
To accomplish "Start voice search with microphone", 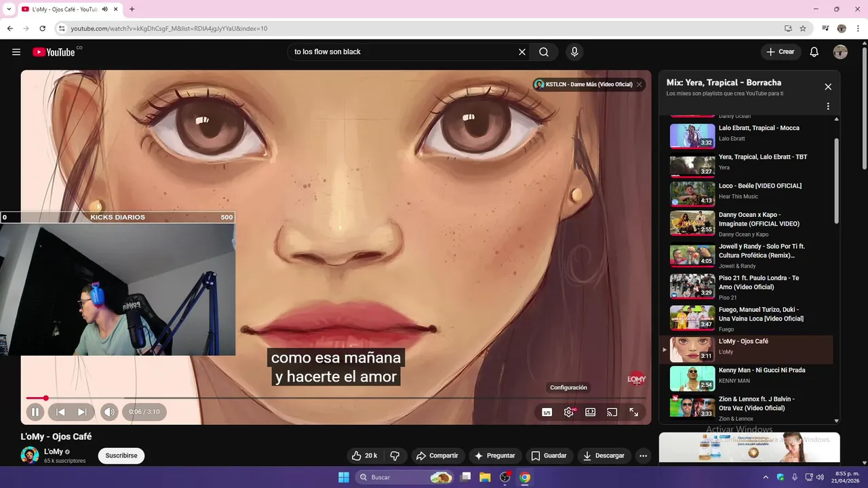I will (x=574, y=52).
